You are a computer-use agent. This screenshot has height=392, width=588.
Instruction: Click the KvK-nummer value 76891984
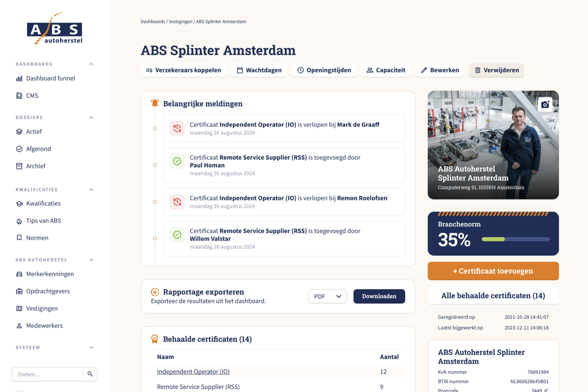(x=538, y=372)
